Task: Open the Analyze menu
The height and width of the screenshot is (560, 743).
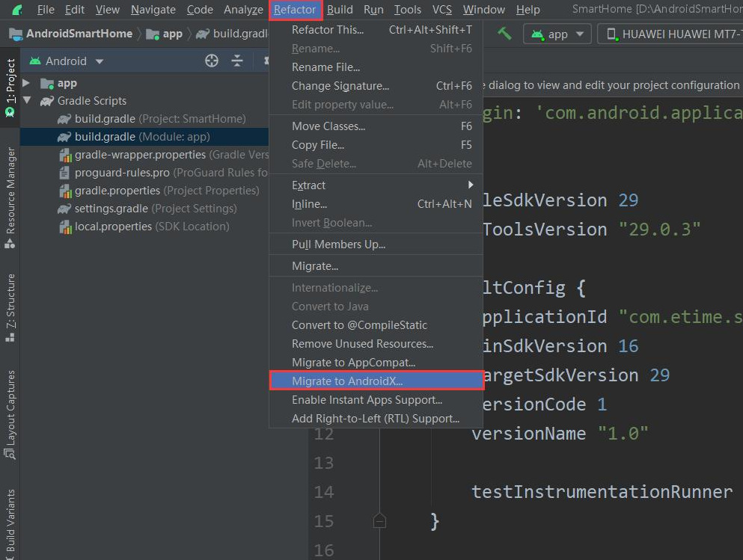Action: coord(243,10)
